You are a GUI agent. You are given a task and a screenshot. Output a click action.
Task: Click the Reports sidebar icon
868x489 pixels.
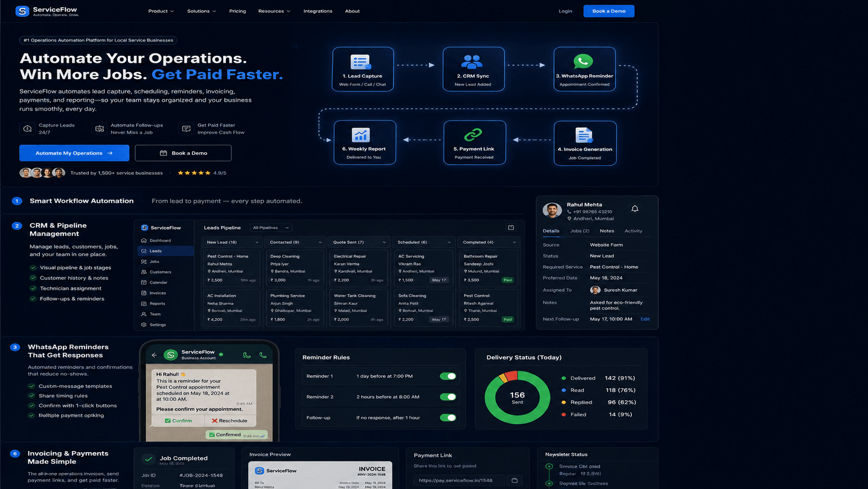pyautogui.click(x=144, y=303)
